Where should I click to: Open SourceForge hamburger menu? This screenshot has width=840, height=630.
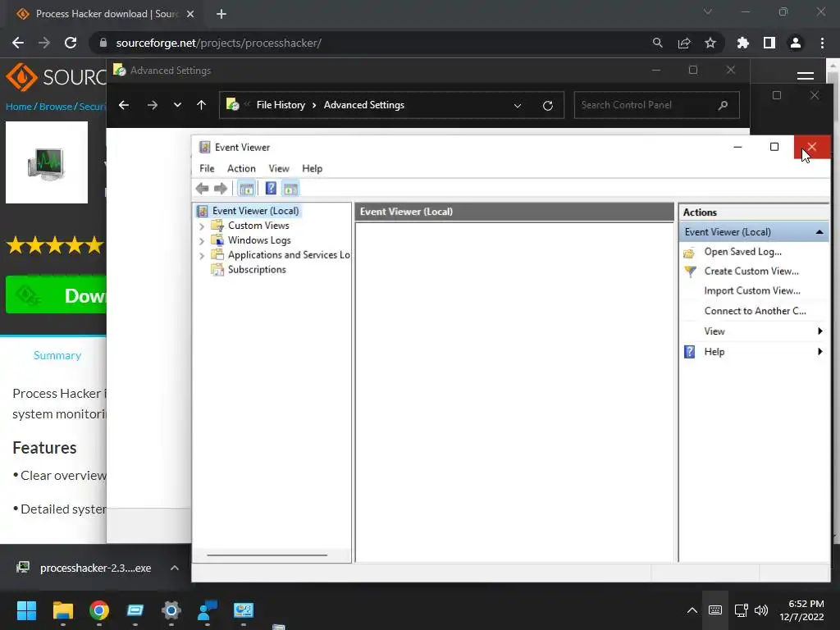(806, 76)
